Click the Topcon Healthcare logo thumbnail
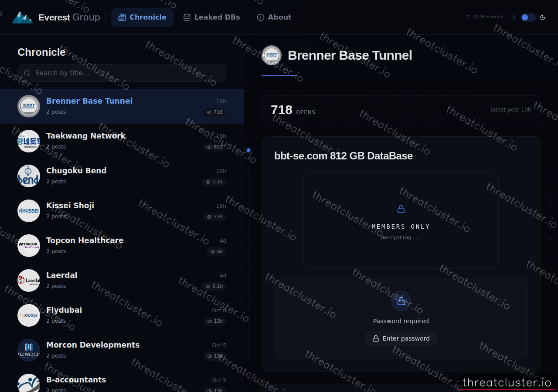558x392 pixels. click(x=29, y=246)
